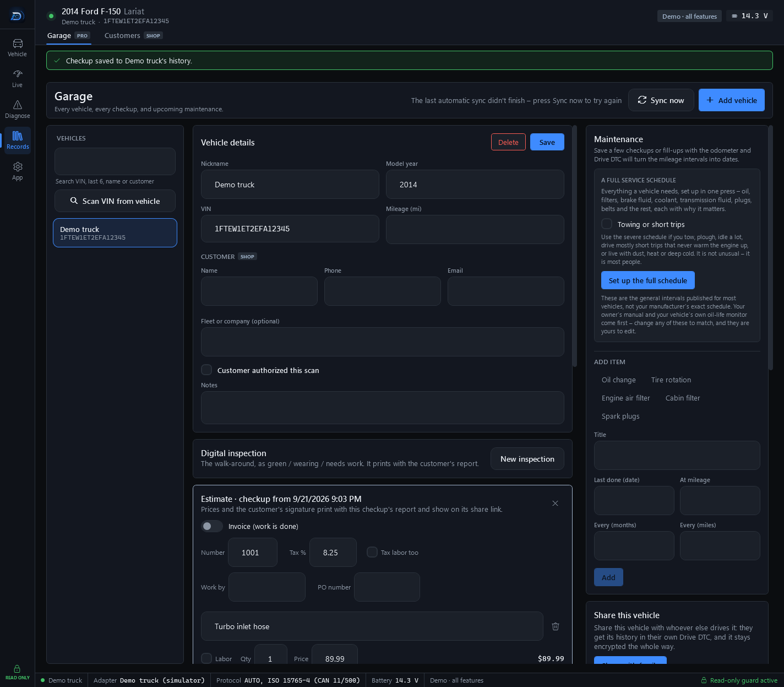784x687 pixels.
Task: Click the Every (months) field
Action: tap(634, 546)
